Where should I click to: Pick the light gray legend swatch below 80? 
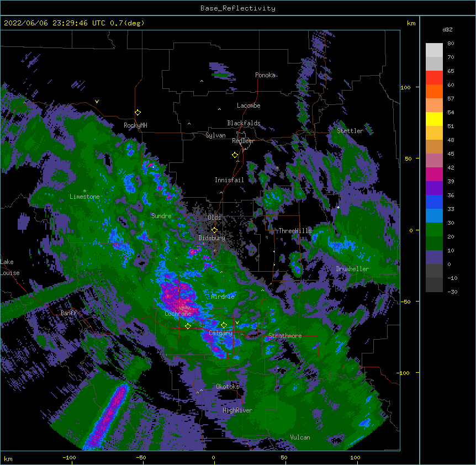[434, 50]
